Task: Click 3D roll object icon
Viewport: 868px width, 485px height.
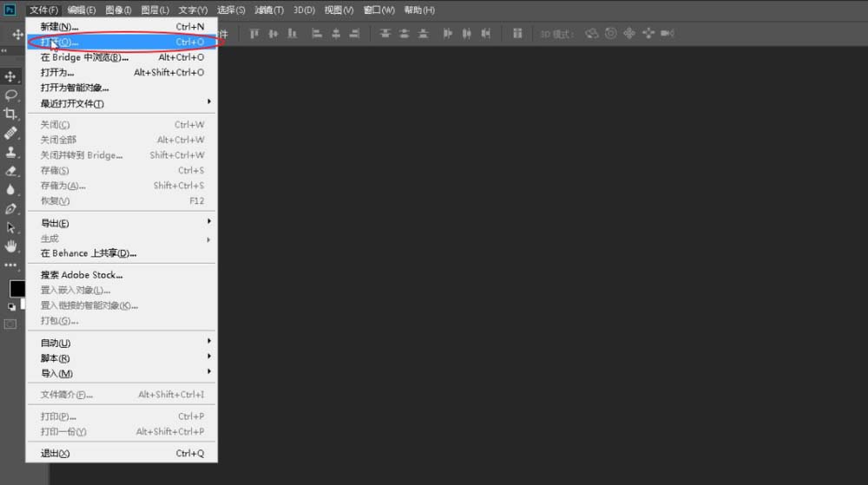Action: [x=610, y=34]
